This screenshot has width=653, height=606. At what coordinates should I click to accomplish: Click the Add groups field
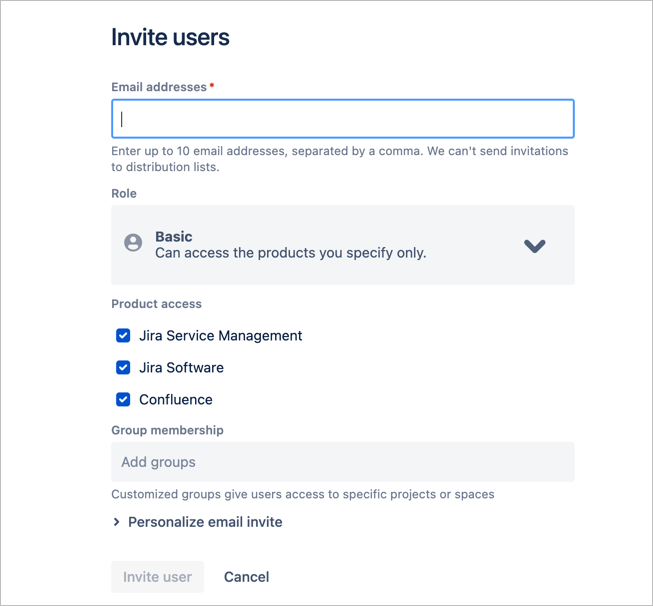point(343,462)
